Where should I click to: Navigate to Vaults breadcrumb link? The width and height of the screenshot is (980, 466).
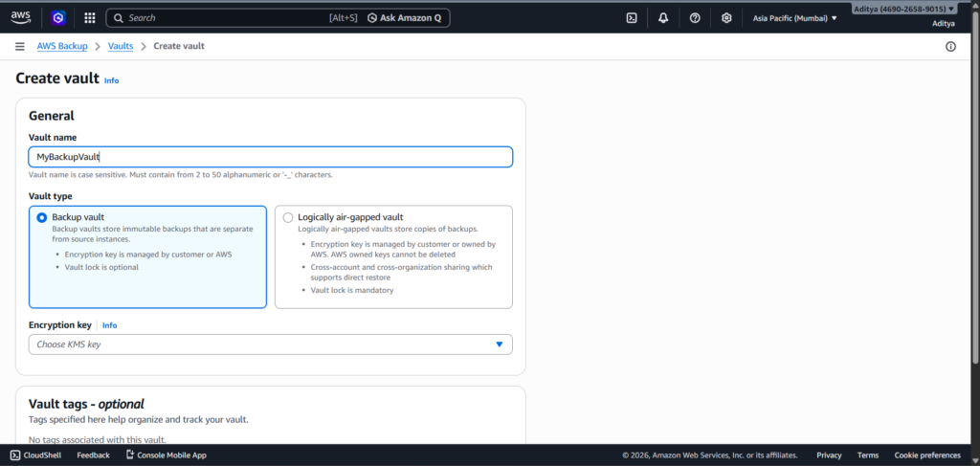[121, 46]
